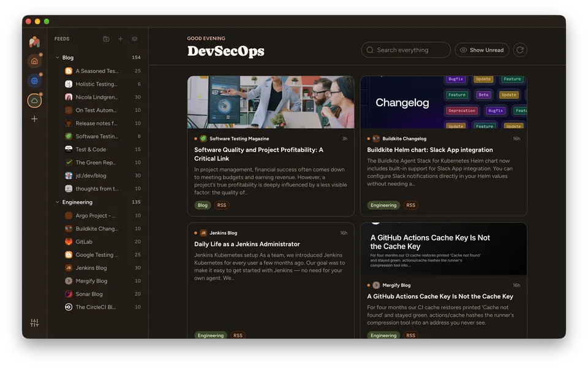The width and height of the screenshot is (588, 368).
Task: Toggle Show Unread
Action: pos(482,50)
